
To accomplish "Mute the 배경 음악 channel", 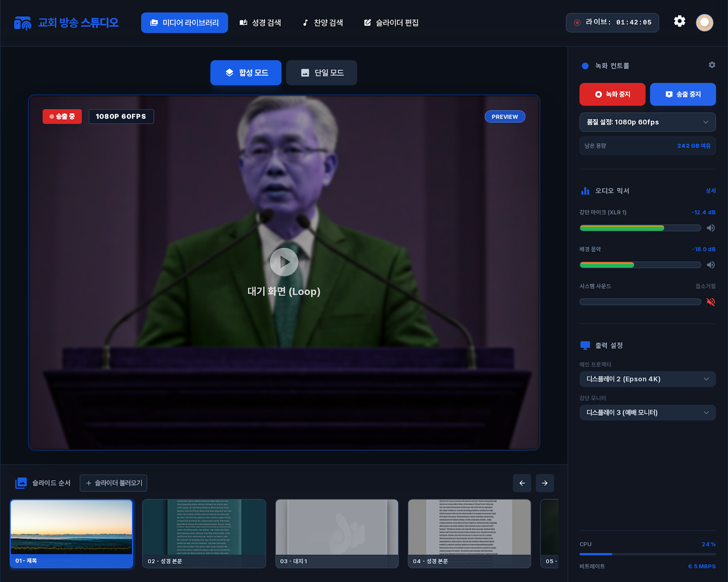I will 711,265.
